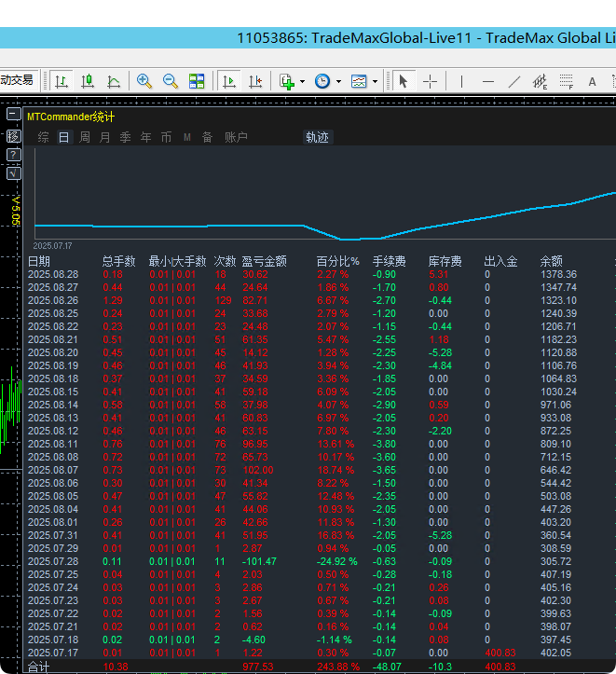Click profit value 102.00
Screen dimensions: 616x674
click(x=258, y=470)
